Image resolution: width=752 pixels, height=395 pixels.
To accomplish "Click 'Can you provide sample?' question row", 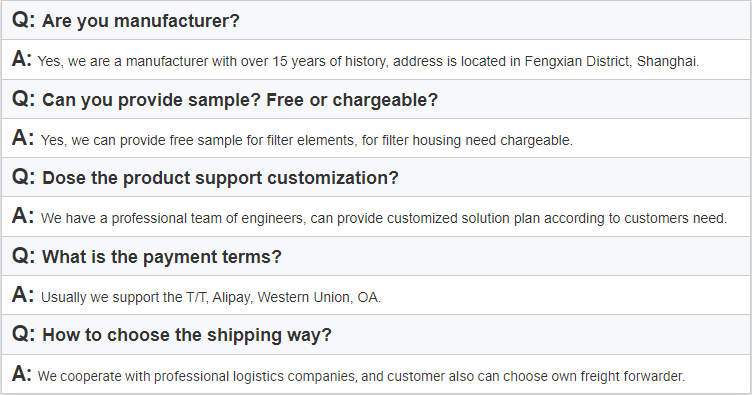I will point(376,99).
